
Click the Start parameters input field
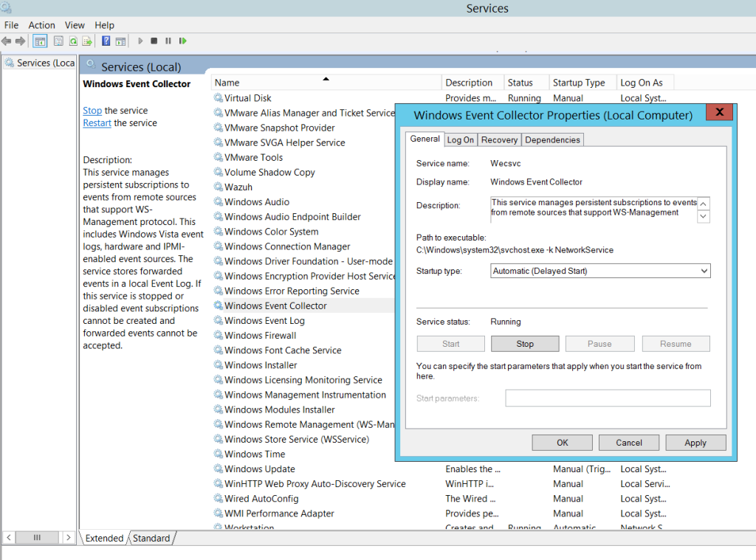608,398
